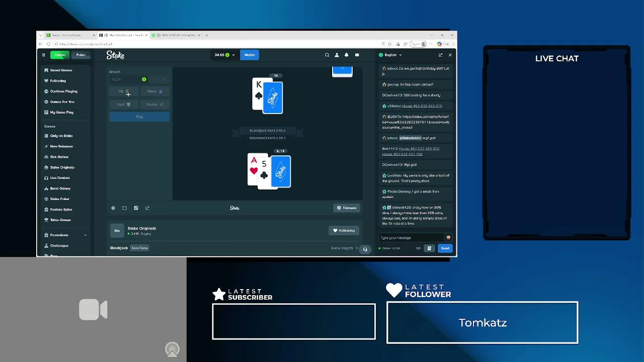644x362 pixels.
Task: Go back in the browser
Action: coord(41,44)
